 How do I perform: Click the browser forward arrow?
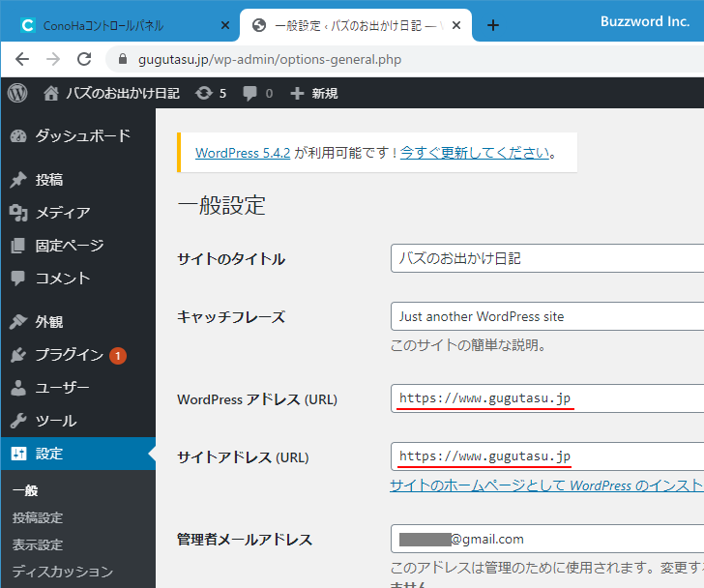point(53,59)
